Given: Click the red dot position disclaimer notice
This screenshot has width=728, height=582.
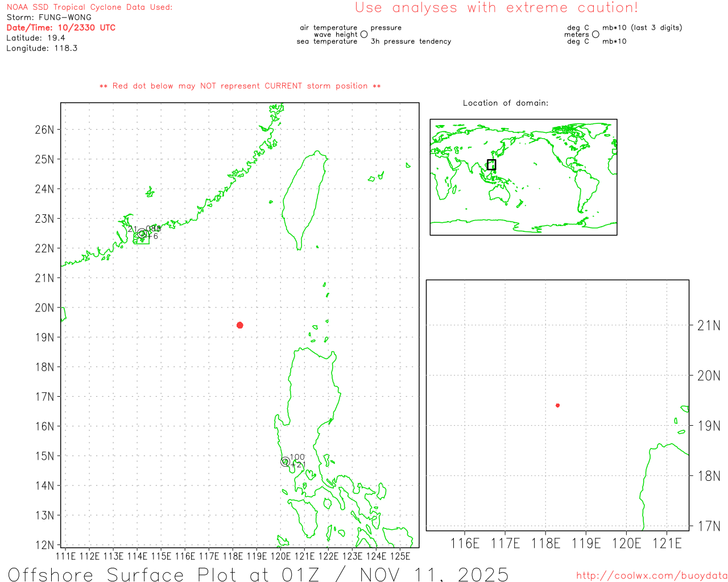Looking at the screenshot, I should pos(240,86).
